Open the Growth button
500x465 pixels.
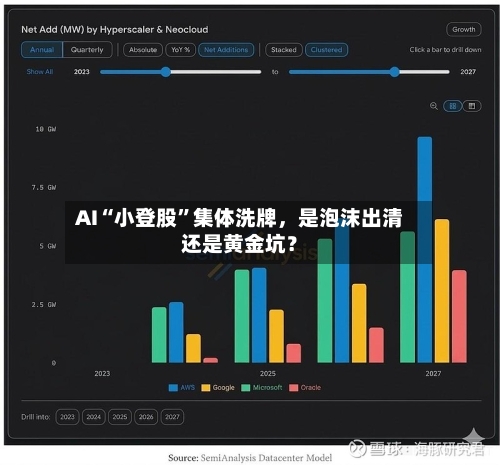464,30
